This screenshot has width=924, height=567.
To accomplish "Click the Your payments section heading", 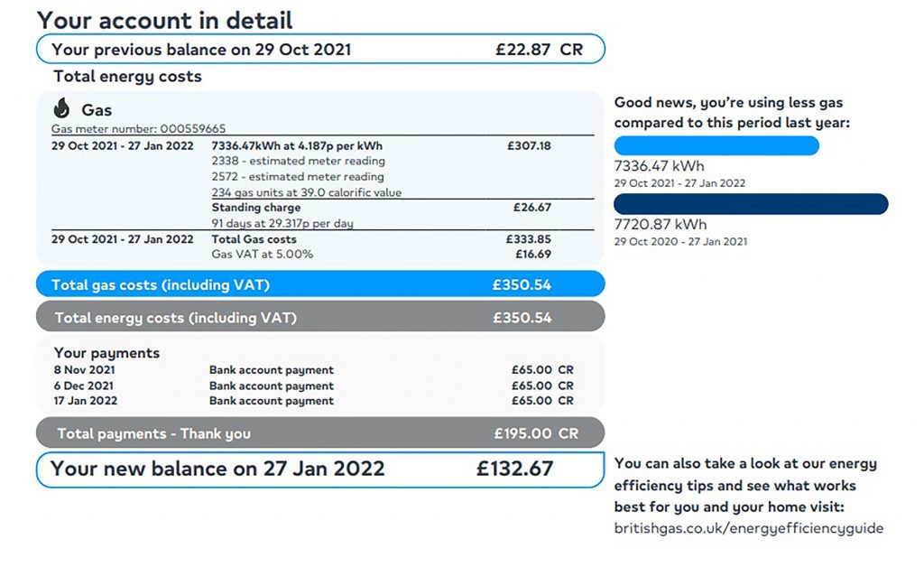I will (106, 353).
